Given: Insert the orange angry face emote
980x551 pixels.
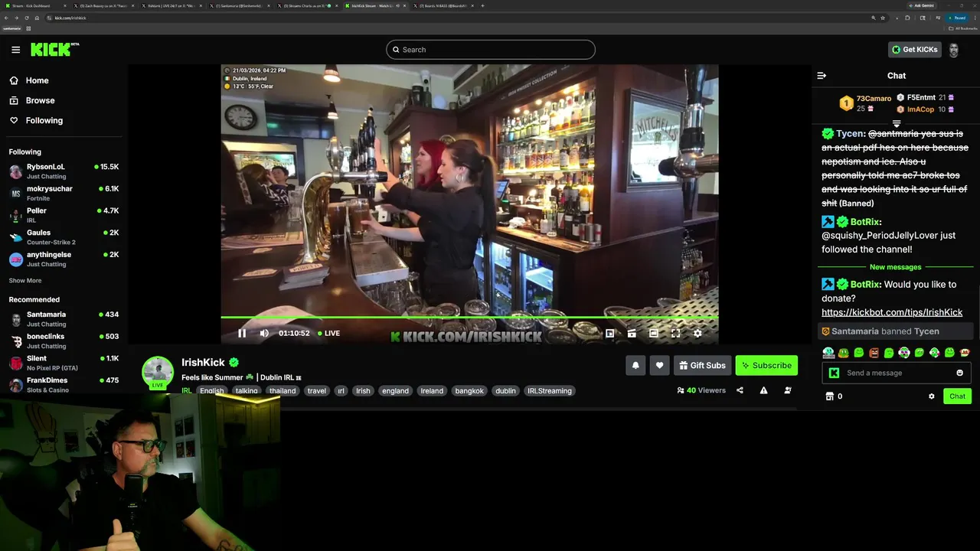Looking at the screenshot, I should coord(874,353).
